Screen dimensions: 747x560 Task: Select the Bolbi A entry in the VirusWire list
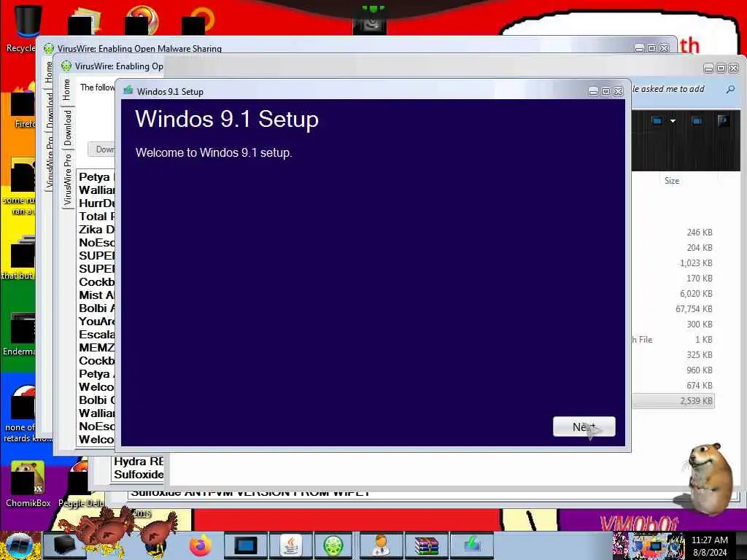pos(97,308)
